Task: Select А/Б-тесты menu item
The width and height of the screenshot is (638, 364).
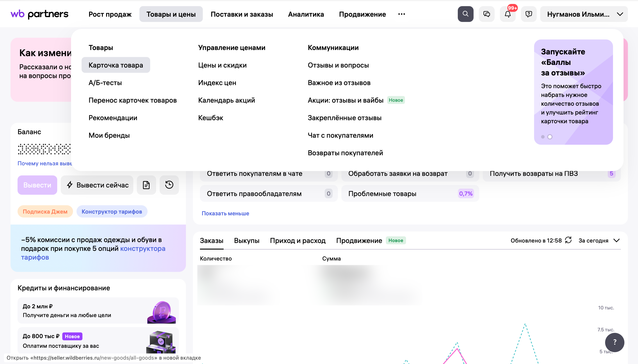Action: click(x=105, y=83)
